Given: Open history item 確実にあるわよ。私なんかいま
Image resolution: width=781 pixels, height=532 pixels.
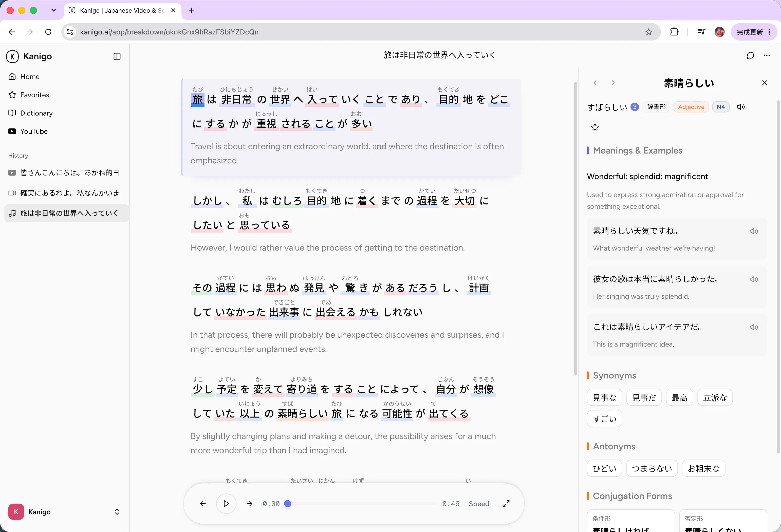Looking at the screenshot, I should coord(67,193).
